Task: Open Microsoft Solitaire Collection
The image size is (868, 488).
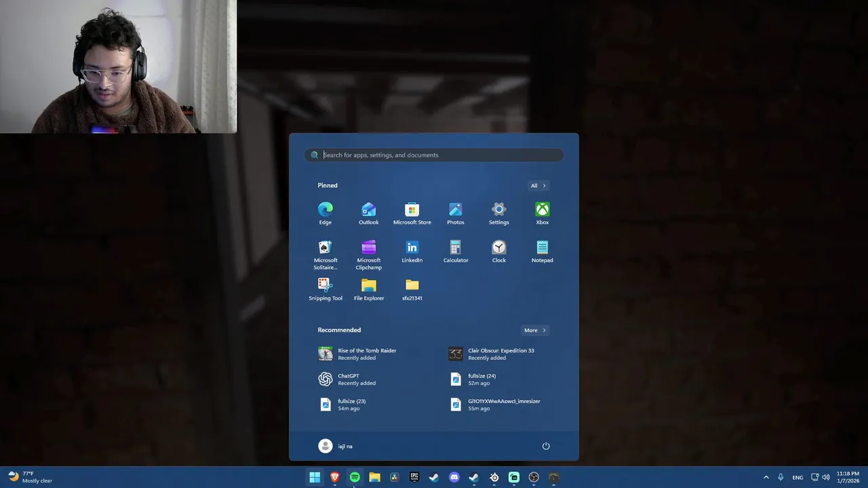Action: pos(325,255)
